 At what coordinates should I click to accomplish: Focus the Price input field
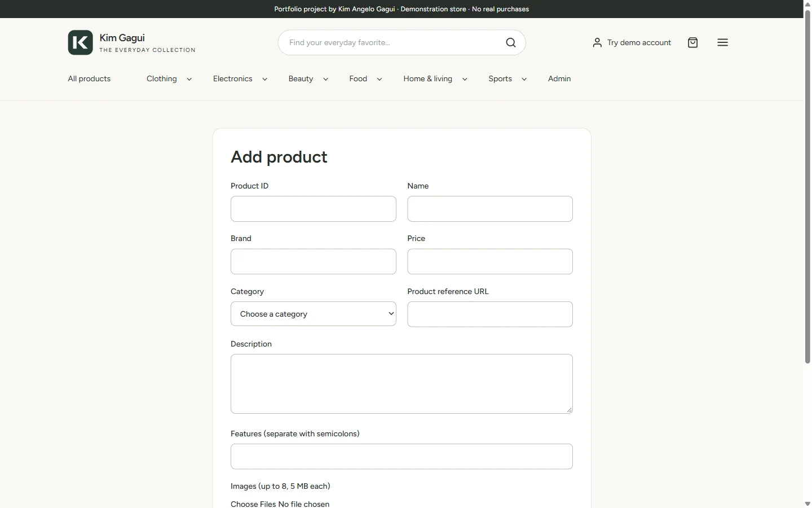coord(490,261)
